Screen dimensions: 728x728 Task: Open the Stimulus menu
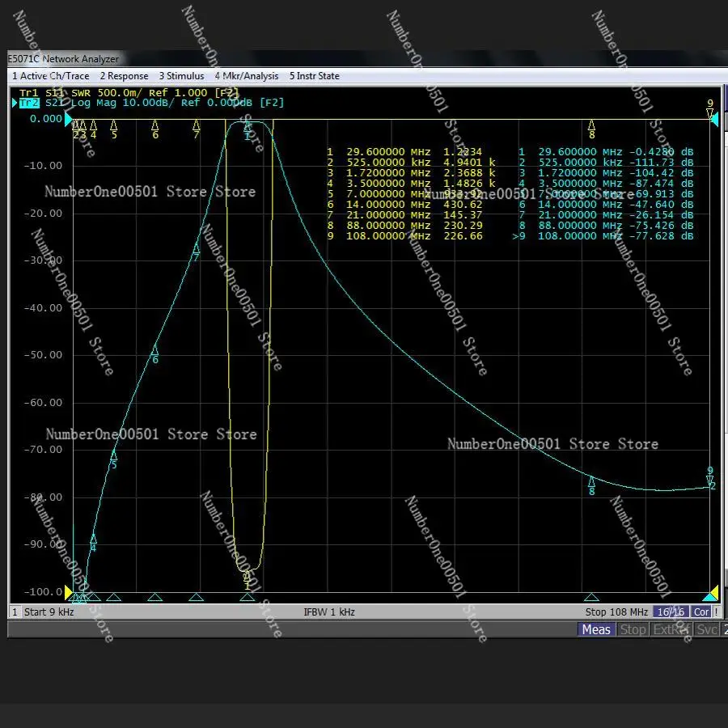(181, 76)
